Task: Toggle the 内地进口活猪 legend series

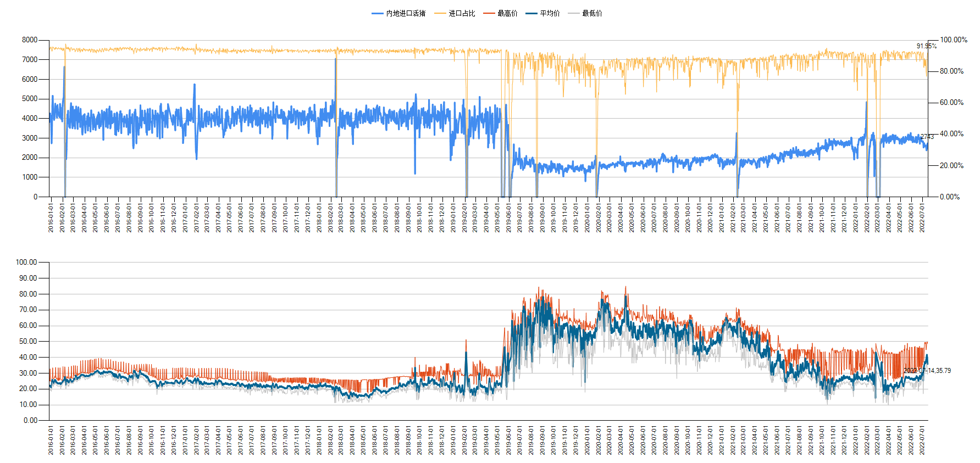Action: click(405, 13)
